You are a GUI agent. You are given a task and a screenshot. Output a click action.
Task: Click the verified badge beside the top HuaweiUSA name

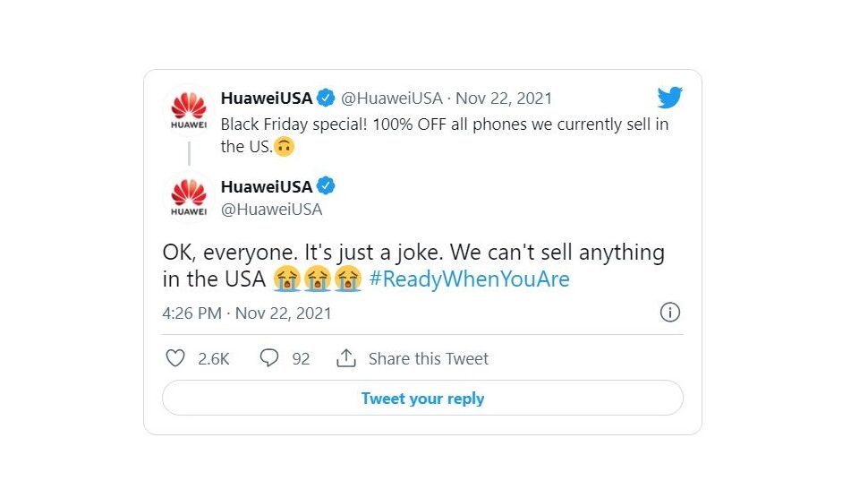pos(327,98)
